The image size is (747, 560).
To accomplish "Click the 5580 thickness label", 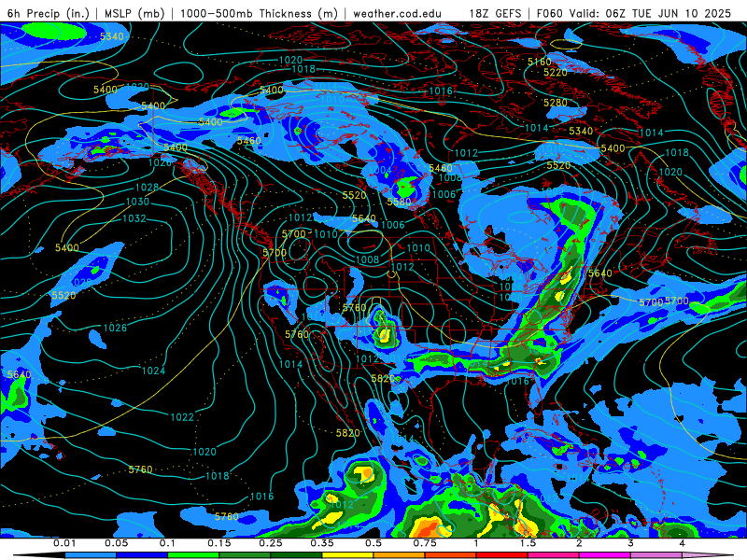I will click(399, 202).
